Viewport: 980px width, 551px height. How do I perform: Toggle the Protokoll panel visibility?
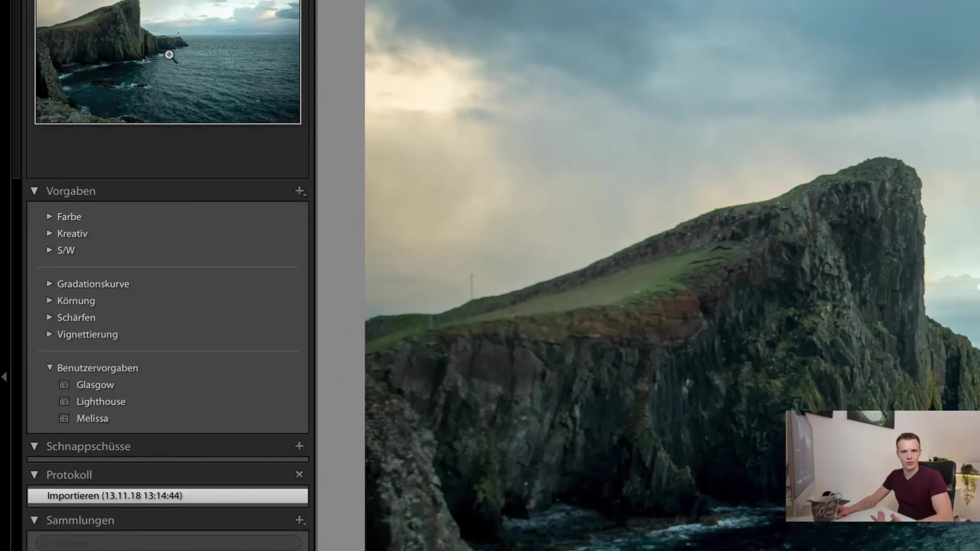33,475
